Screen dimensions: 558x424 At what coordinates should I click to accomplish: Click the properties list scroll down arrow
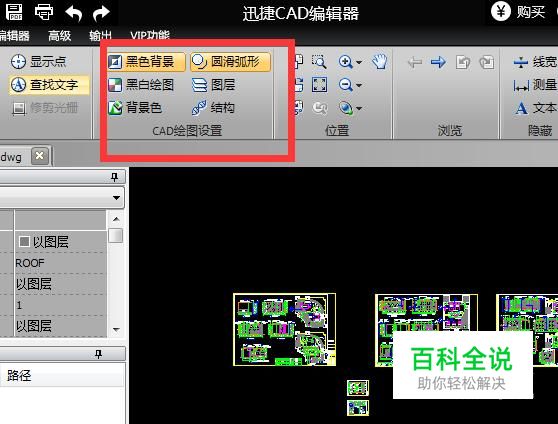coord(116,330)
